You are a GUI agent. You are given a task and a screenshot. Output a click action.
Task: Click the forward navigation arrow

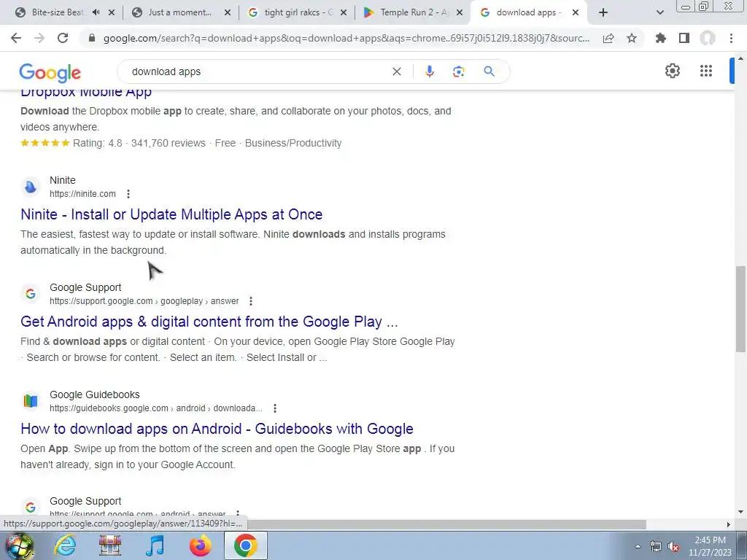[x=39, y=38]
